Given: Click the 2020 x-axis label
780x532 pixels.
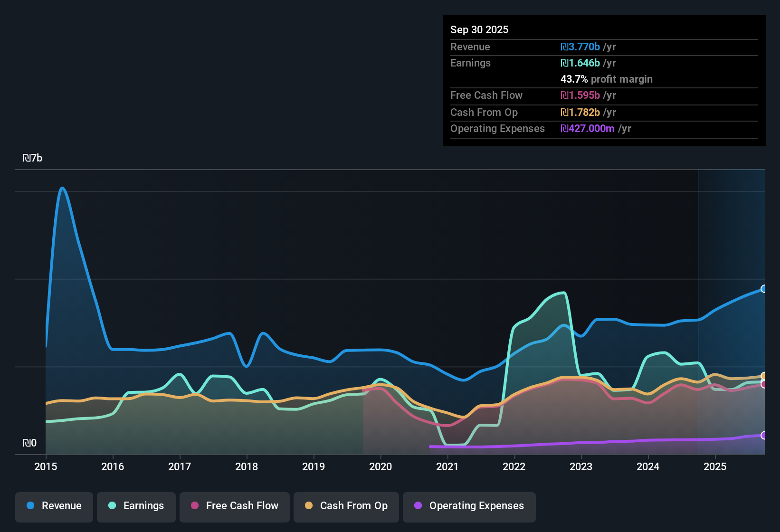Looking at the screenshot, I should coord(380,467).
